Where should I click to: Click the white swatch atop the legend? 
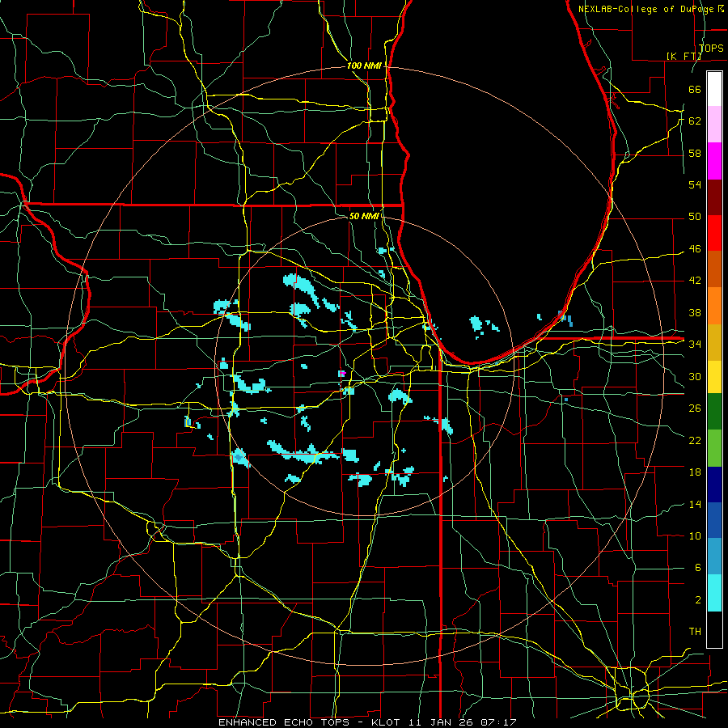click(714, 89)
